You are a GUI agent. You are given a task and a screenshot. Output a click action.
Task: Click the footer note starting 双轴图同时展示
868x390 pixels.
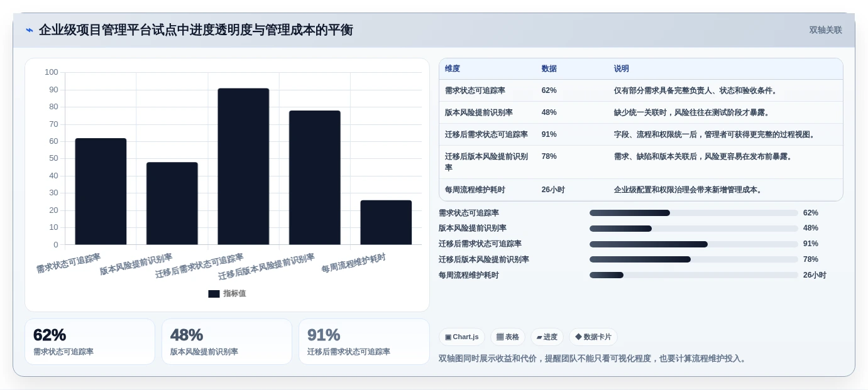coord(594,359)
